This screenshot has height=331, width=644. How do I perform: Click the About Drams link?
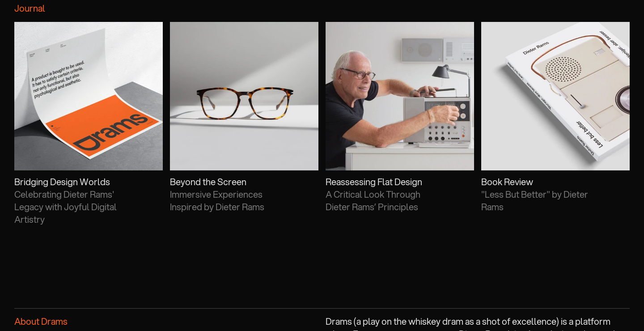[41, 322]
